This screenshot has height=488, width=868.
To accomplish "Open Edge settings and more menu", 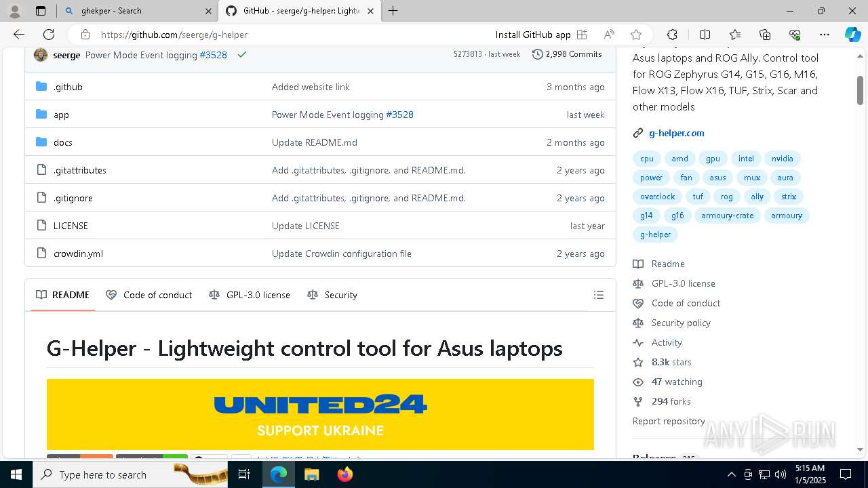I will (x=825, y=35).
